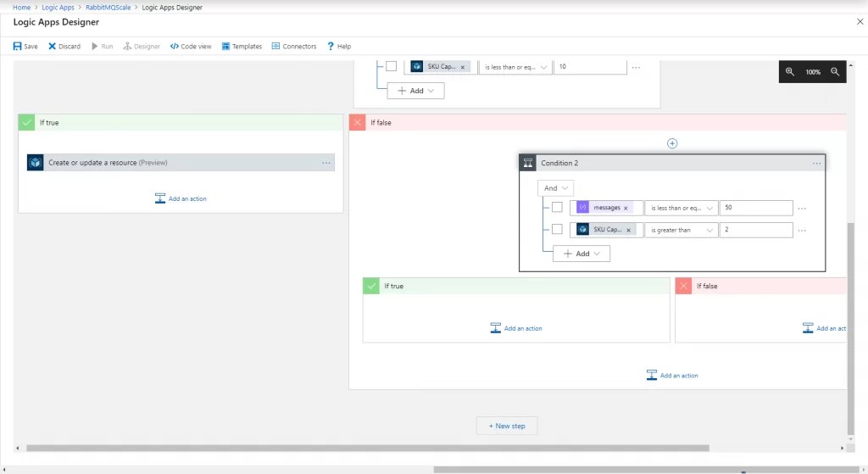Switch to Designer view
868x474 pixels.
click(x=142, y=47)
